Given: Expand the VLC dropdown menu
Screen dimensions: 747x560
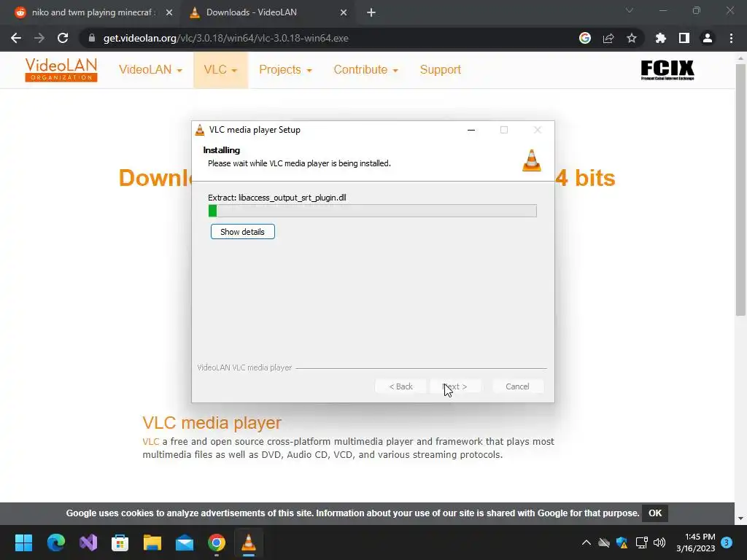Looking at the screenshot, I should 220,69.
